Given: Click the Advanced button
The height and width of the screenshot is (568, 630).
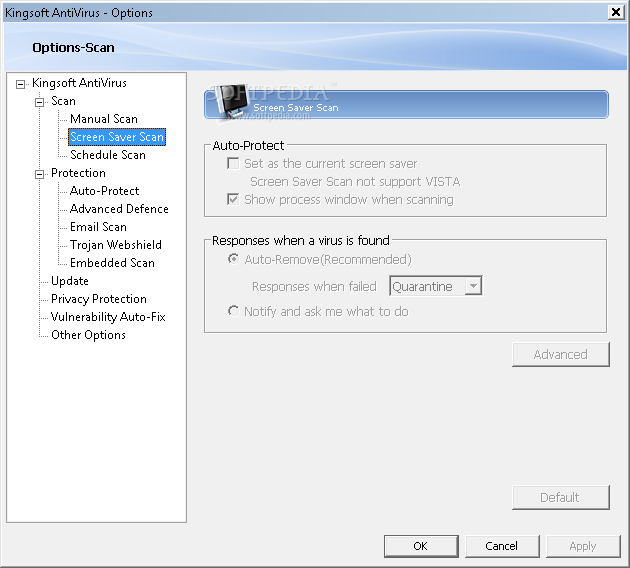Looking at the screenshot, I should point(560,354).
